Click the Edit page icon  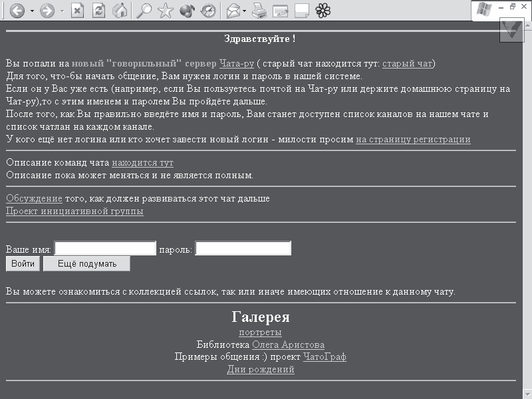point(280,11)
